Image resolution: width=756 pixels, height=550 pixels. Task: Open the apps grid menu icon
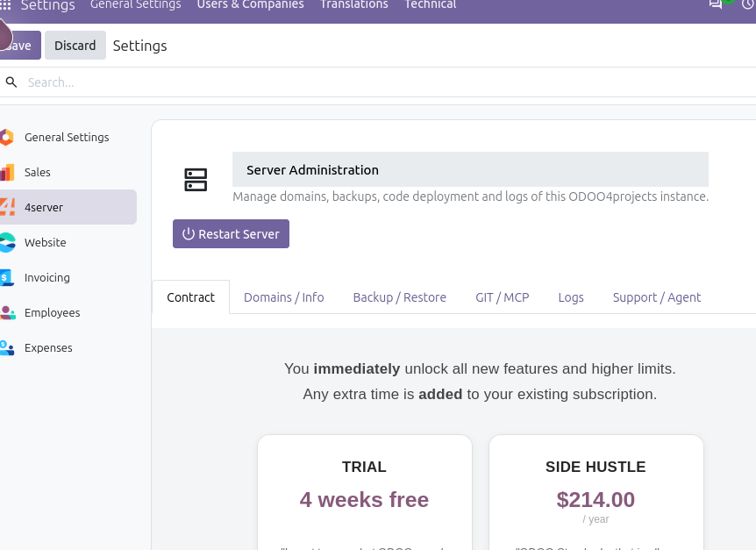coord(4,4)
